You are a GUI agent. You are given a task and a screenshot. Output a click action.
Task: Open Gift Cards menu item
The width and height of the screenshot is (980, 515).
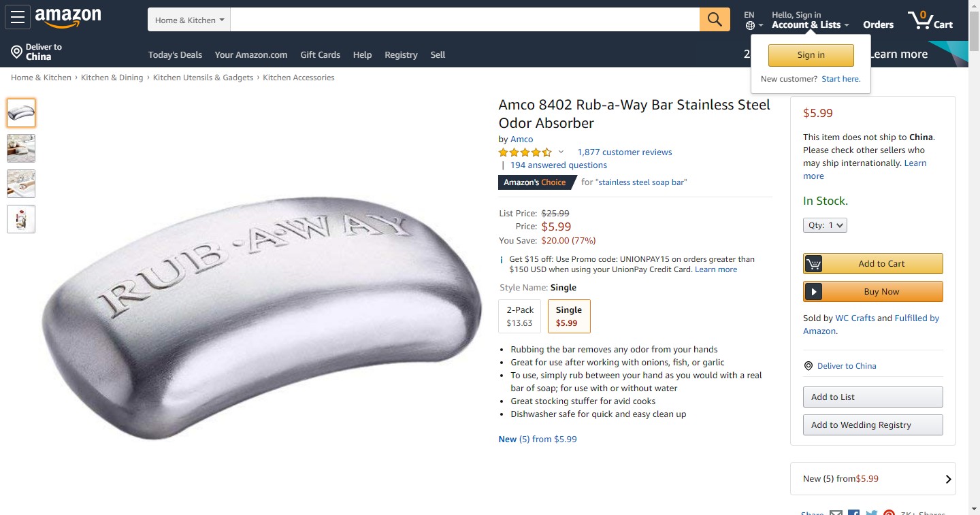coord(320,54)
